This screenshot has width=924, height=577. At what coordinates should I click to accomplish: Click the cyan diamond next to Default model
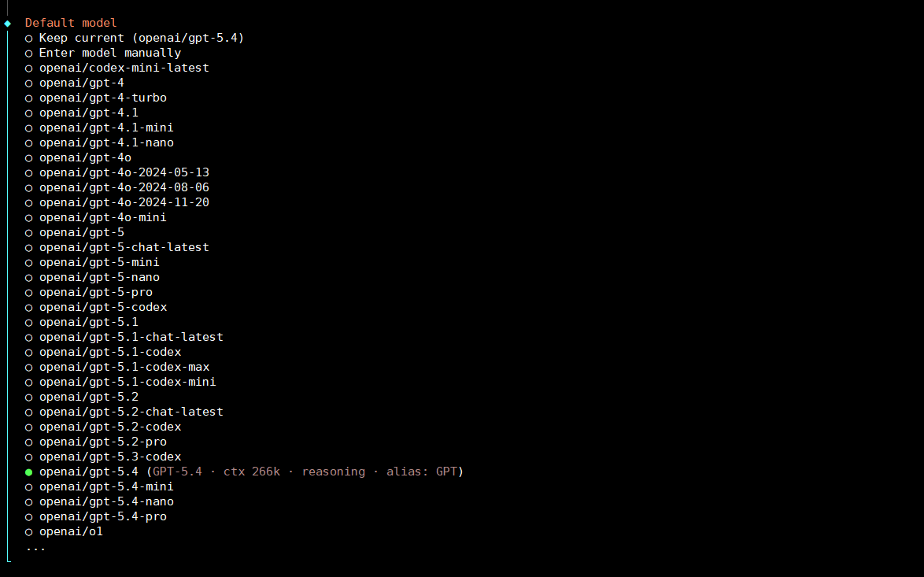pyautogui.click(x=8, y=23)
